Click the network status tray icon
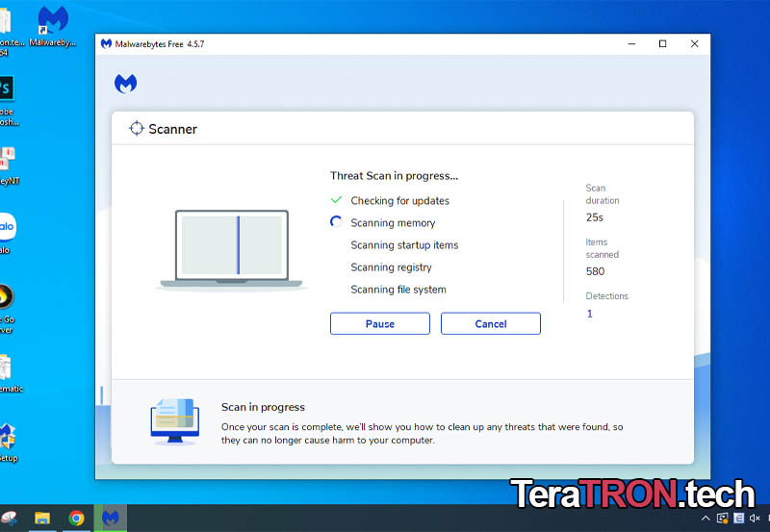The width and height of the screenshot is (770, 532). point(722,518)
